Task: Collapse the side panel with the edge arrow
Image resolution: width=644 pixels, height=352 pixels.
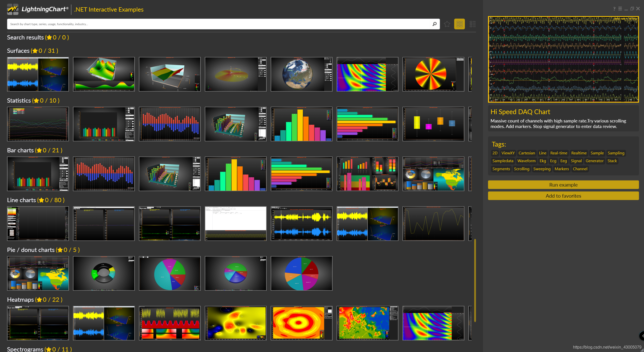Action: 642,336
